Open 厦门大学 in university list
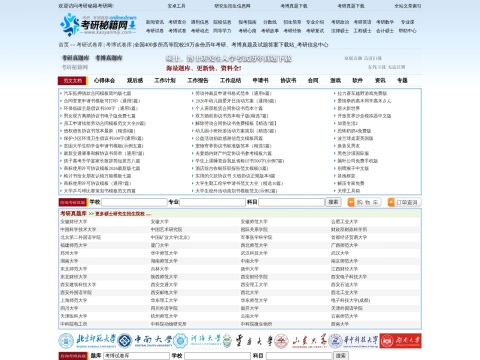The width and height of the screenshot is (480, 360). click(160, 245)
